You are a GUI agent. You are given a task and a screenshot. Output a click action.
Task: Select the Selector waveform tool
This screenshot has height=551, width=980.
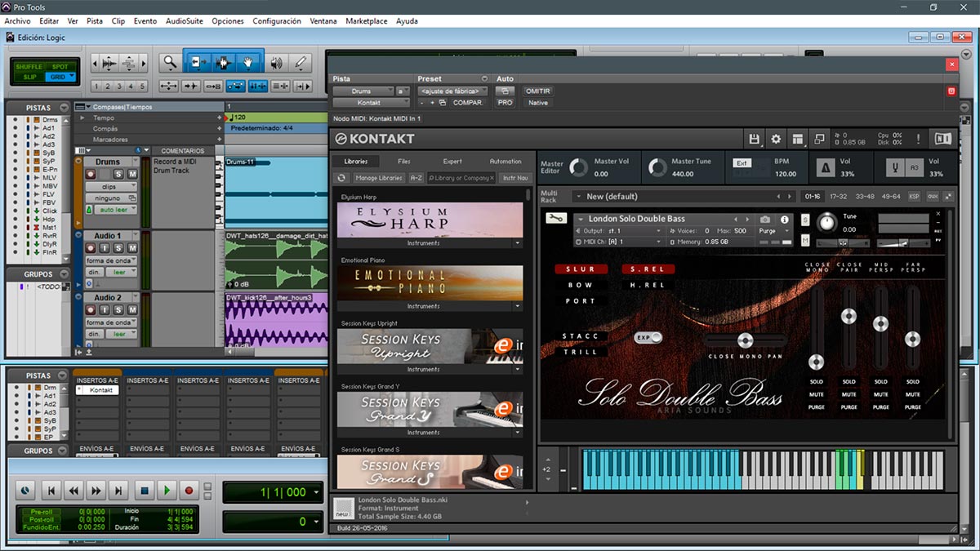pyautogui.click(x=223, y=62)
